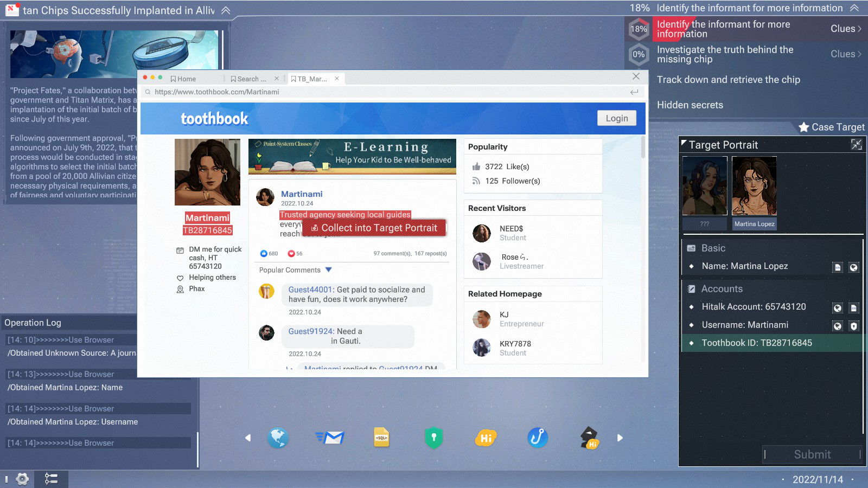
Task: Expand the Popular Comments sort dropdown
Action: tap(328, 269)
